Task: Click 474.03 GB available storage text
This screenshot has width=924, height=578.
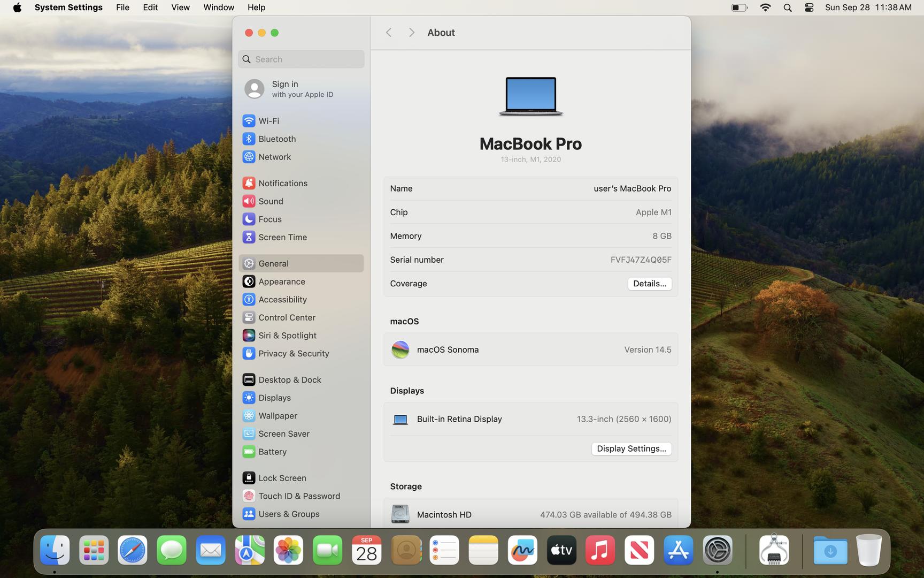Action: pos(605,514)
